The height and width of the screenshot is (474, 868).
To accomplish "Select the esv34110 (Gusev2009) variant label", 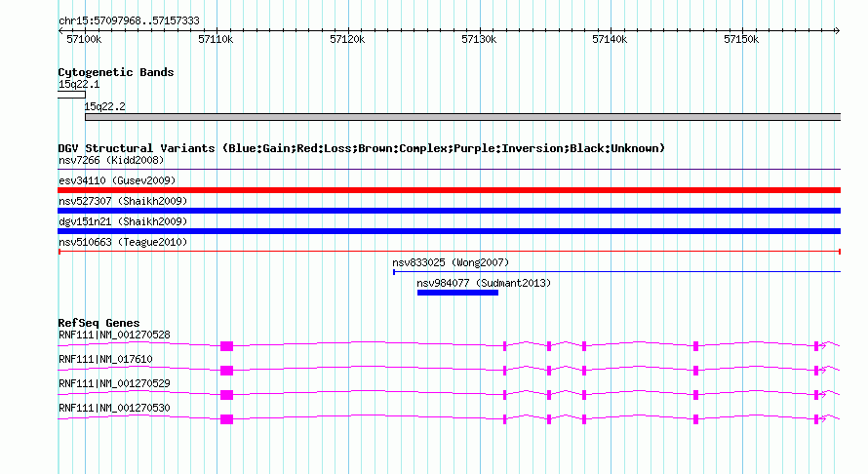I will click(117, 180).
